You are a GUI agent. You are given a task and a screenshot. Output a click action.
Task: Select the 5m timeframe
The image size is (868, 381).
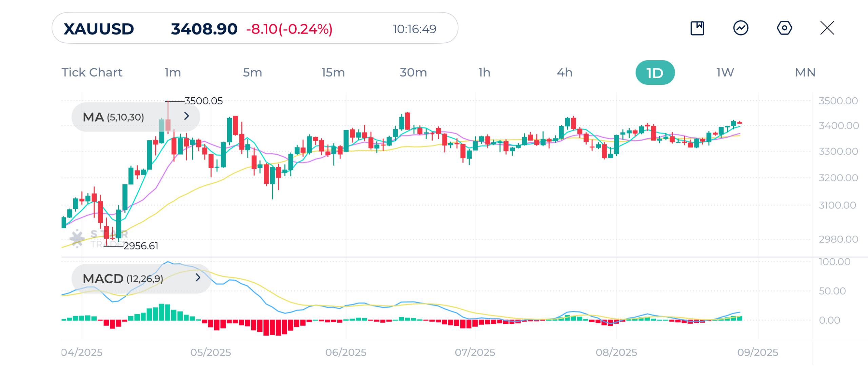click(252, 73)
